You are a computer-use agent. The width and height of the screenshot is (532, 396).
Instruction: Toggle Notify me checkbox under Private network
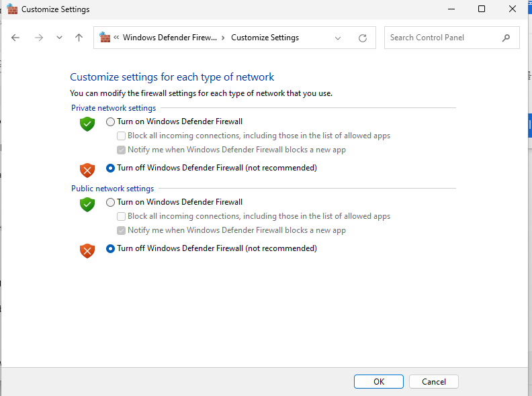pyautogui.click(x=121, y=150)
